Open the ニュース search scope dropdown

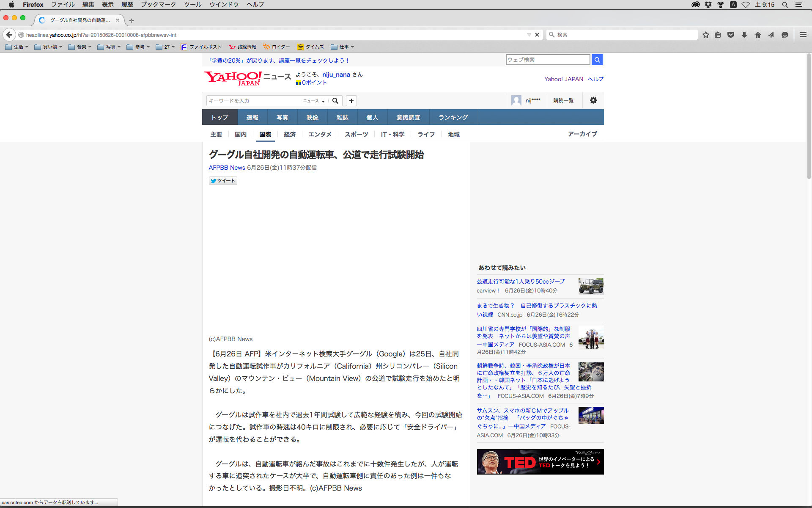click(x=314, y=101)
